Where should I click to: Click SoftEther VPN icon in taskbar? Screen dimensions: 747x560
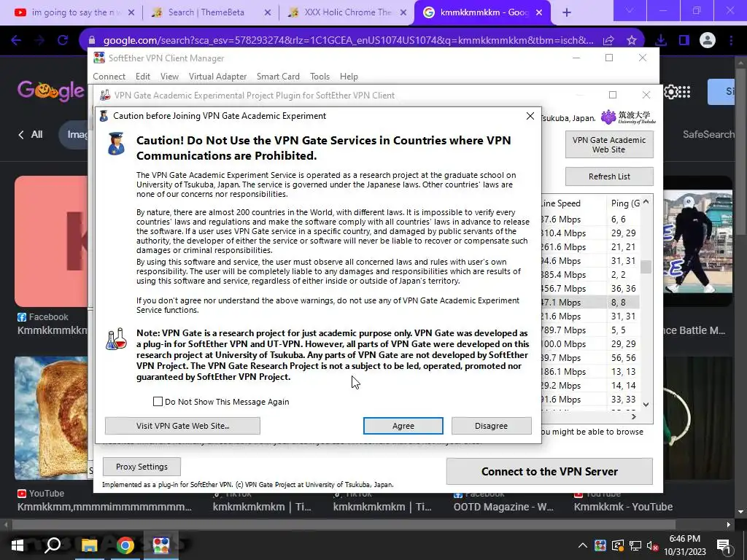coord(161,545)
